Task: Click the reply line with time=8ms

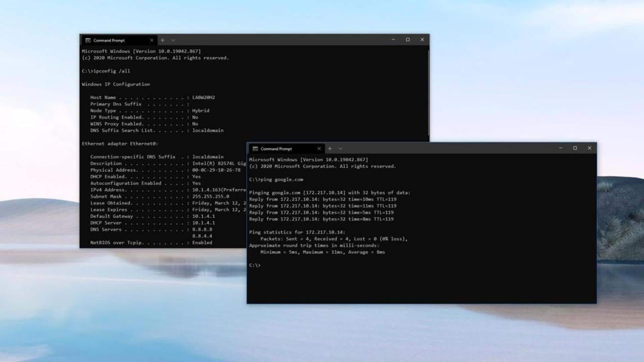Action: (321, 219)
